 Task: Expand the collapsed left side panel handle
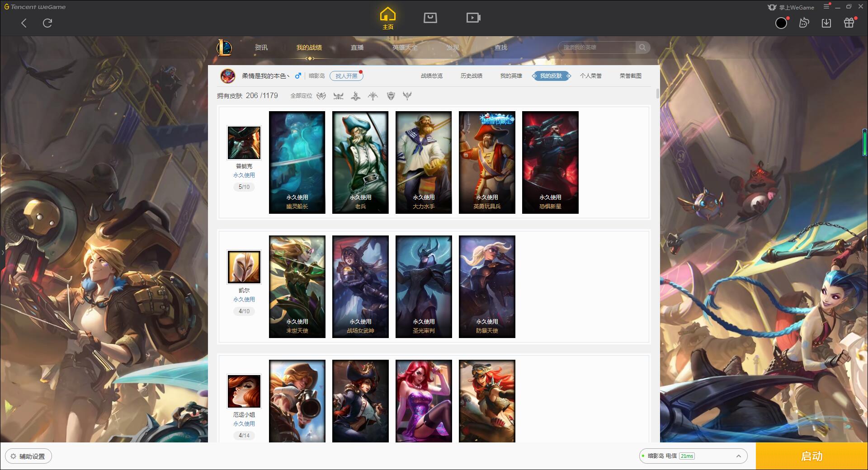tap(2, 253)
